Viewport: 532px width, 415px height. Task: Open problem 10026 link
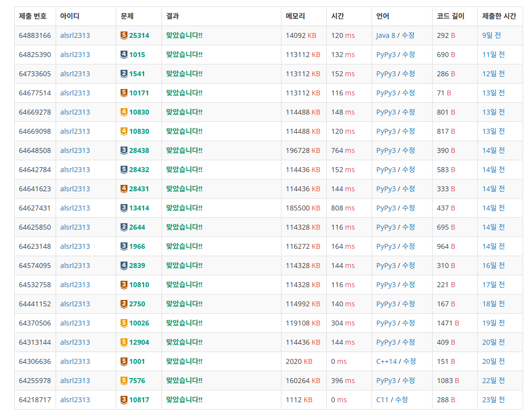[139, 323]
